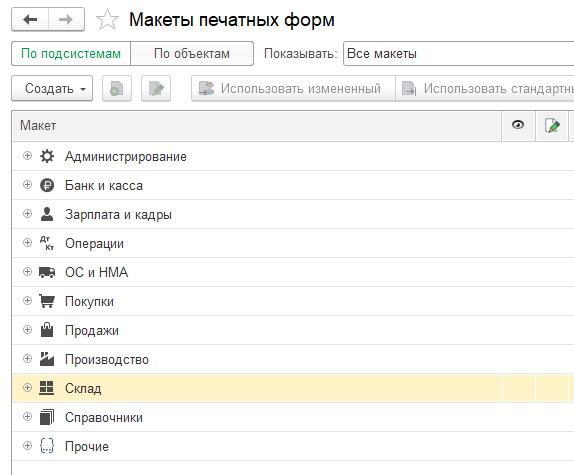Go back with the left arrow button

pos(30,19)
